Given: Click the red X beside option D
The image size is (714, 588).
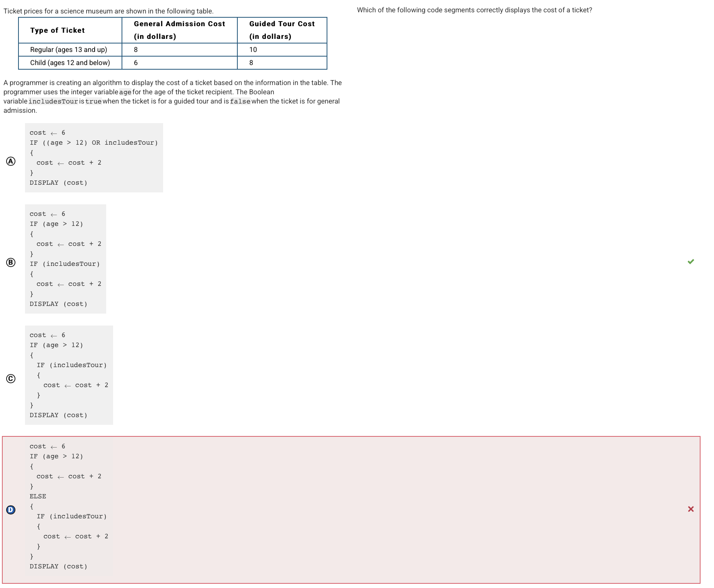Looking at the screenshot, I should [x=691, y=509].
